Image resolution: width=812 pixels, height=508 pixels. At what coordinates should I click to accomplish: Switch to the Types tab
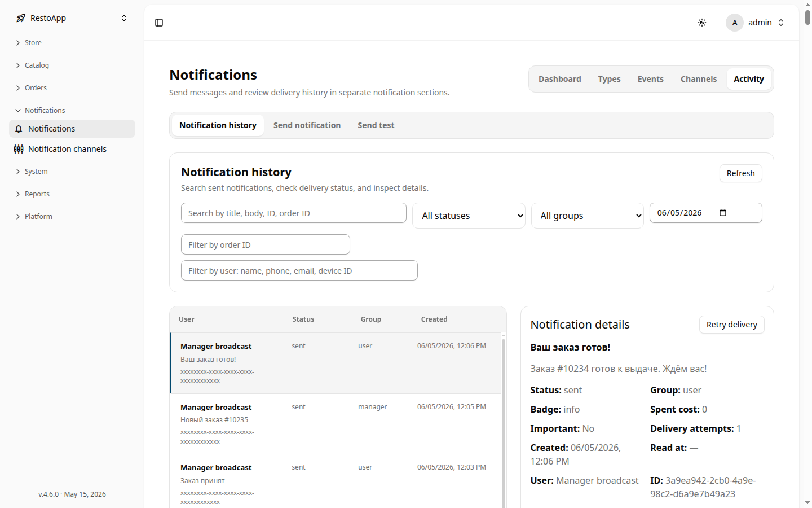click(609, 79)
